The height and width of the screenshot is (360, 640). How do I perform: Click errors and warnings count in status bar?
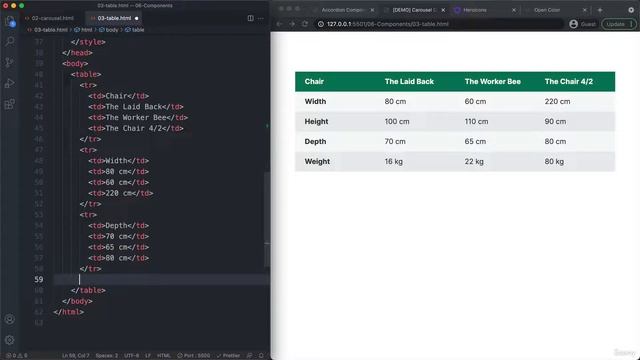17,356
